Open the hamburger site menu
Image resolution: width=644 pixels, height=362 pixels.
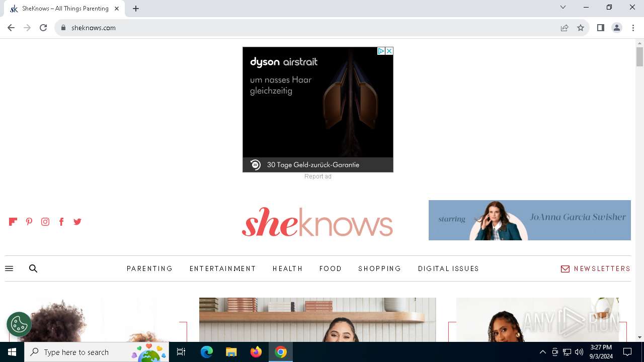(x=9, y=268)
